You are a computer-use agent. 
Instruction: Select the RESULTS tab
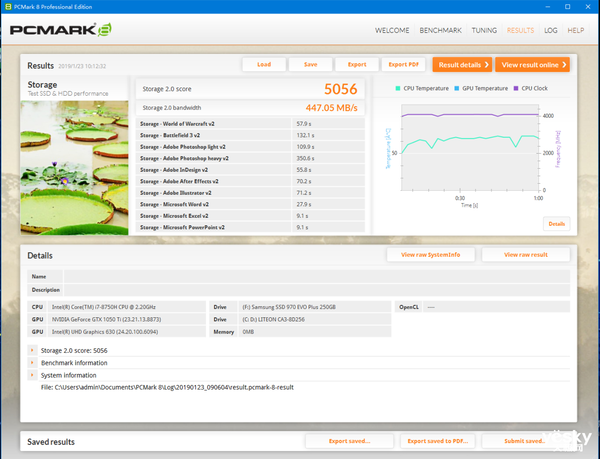click(520, 30)
